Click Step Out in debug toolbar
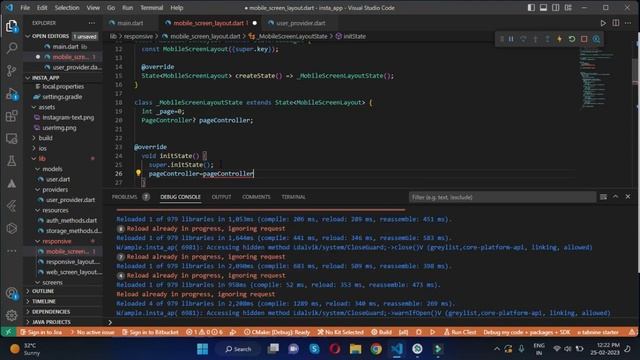This screenshot has height=360, width=640. point(547,39)
